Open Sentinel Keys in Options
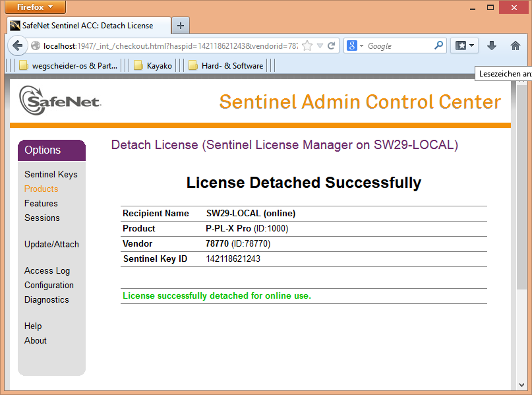The image size is (532, 395). (x=51, y=174)
